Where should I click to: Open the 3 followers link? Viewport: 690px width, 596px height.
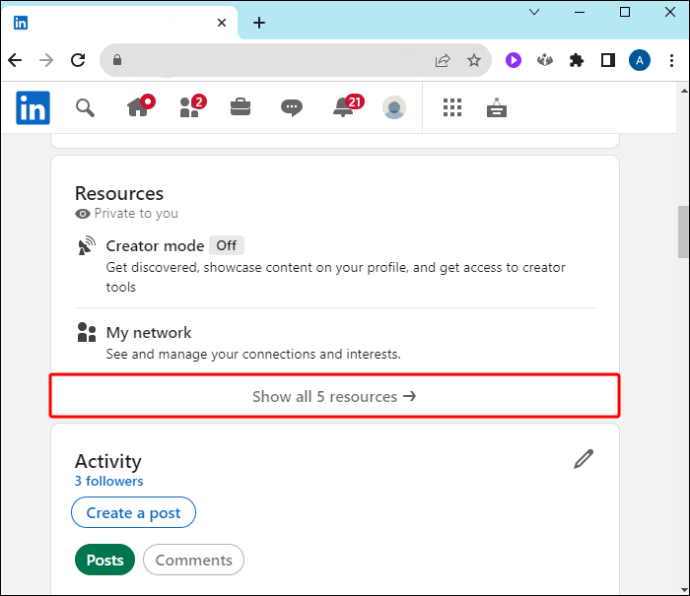click(109, 481)
